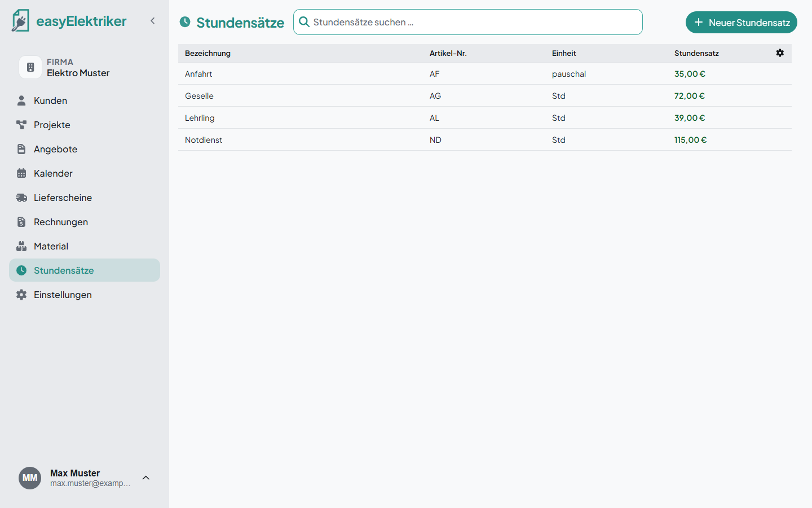812x508 pixels.
Task: Click the Artikel-Nr. column header
Action: (448, 53)
